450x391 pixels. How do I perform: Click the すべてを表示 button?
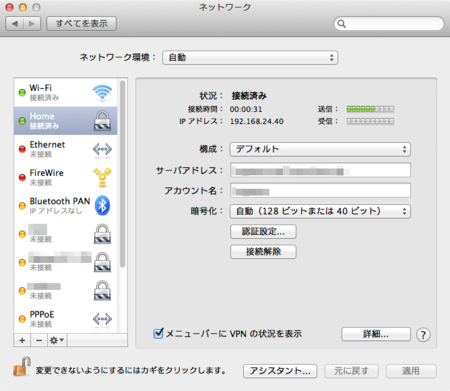coord(81,24)
